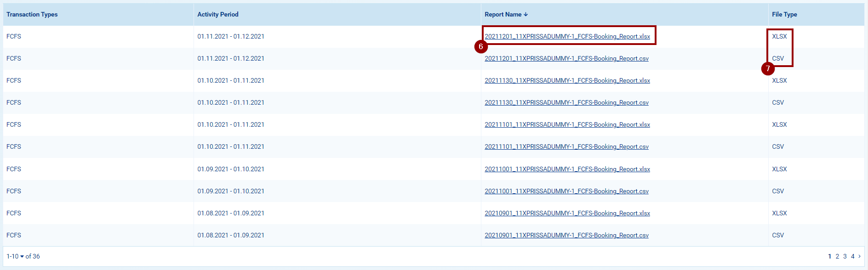Open 20211130 FCFS-Booking_Report.csv file
This screenshot has width=868, height=270.
(x=566, y=102)
